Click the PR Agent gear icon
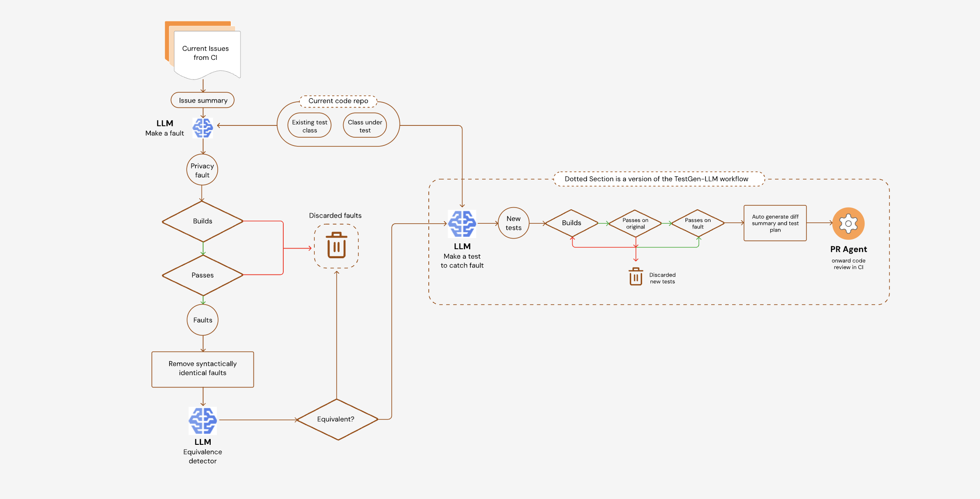The image size is (980, 499). pyautogui.click(x=848, y=223)
